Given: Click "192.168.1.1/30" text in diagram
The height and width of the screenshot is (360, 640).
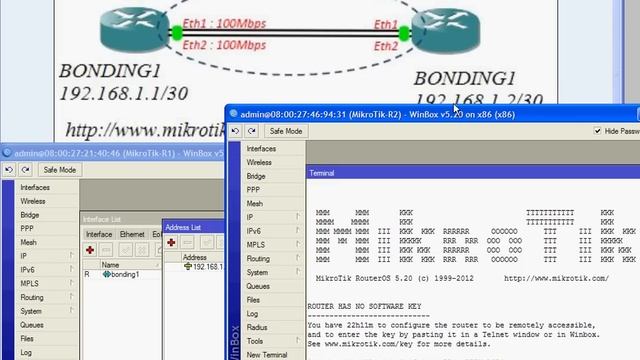Looking at the screenshot, I should click(124, 94).
